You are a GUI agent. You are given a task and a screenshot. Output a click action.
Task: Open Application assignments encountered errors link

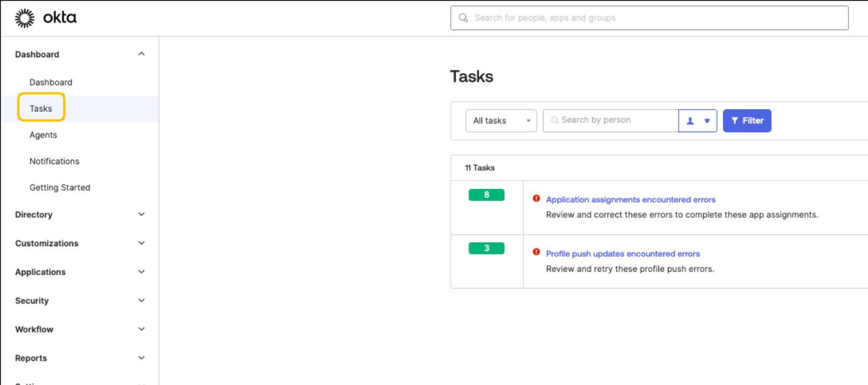pyautogui.click(x=631, y=200)
